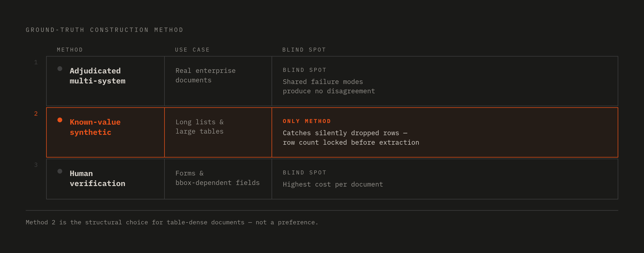Click 'BLIND SPOT' label in Adjudicated row
Viewport: 644px width, 253px height.
(304, 70)
